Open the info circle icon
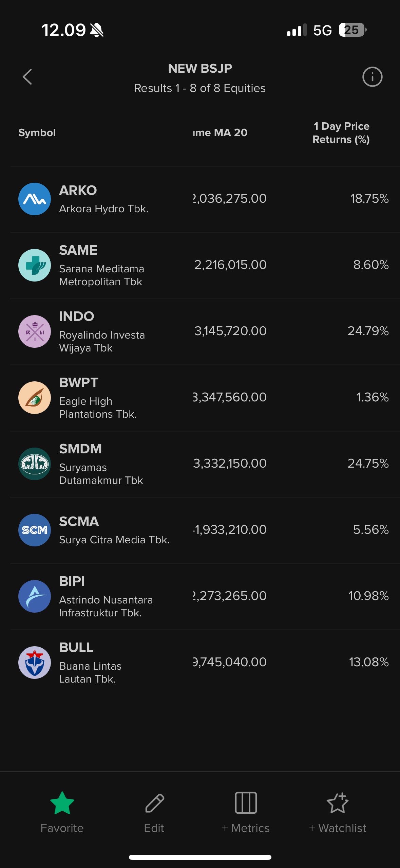Viewport: 400px width, 868px height. click(x=372, y=77)
